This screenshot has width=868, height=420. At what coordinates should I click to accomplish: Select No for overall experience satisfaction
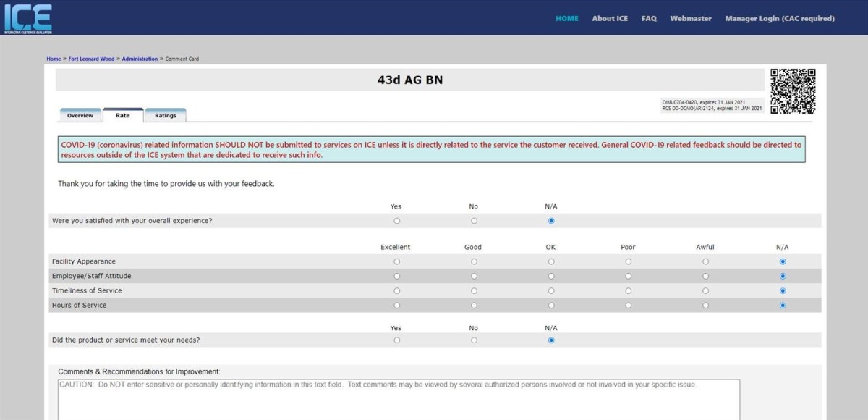point(474,220)
